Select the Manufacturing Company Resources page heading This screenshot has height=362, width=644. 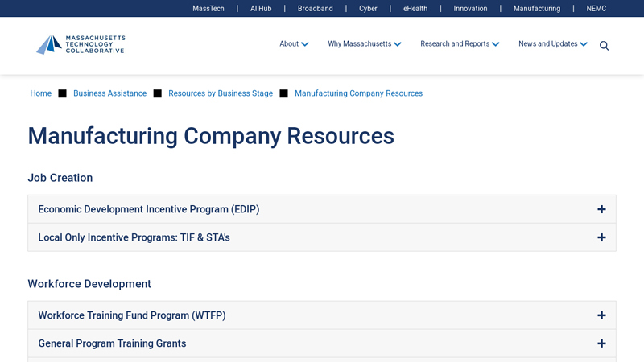coord(211,136)
